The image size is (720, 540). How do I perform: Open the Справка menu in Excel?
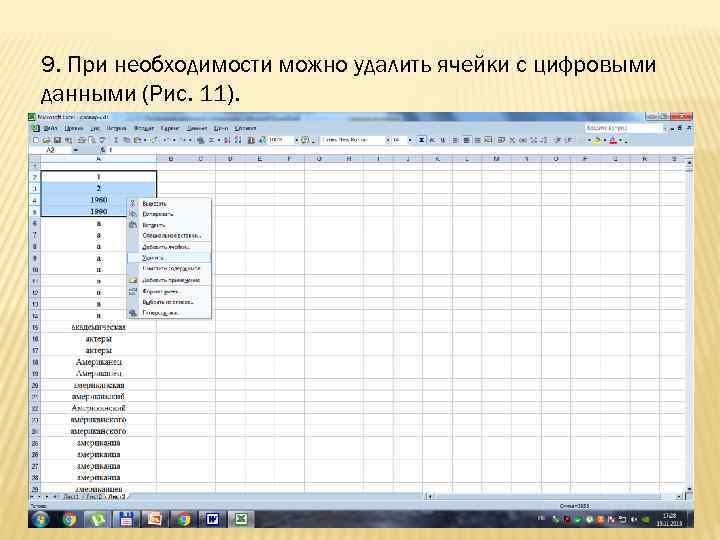(x=245, y=129)
